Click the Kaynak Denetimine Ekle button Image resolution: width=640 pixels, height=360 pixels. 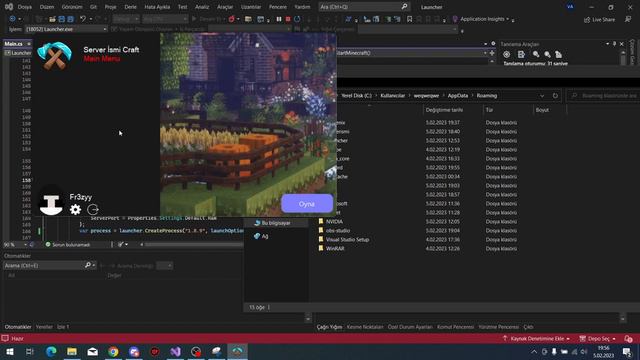[536, 339]
